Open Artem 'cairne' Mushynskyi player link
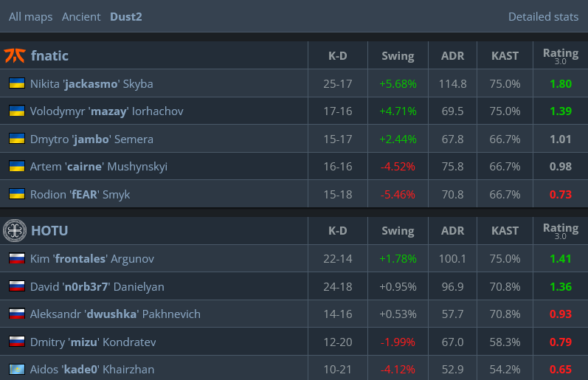Screen dimensions: 588x380 point(99,167)
